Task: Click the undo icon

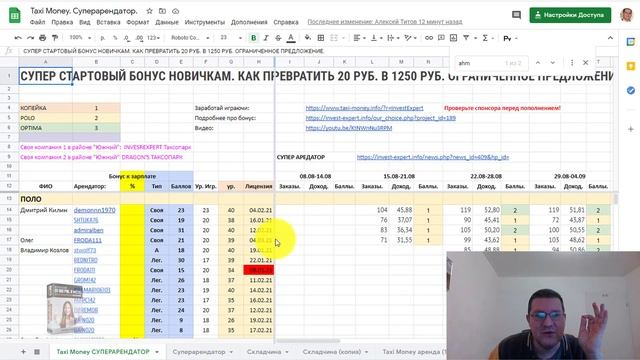Action: coord(18,38)
